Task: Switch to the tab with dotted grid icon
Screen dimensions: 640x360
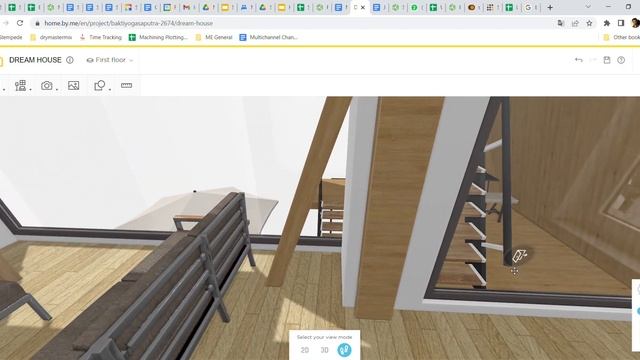Action: (491, 7)
